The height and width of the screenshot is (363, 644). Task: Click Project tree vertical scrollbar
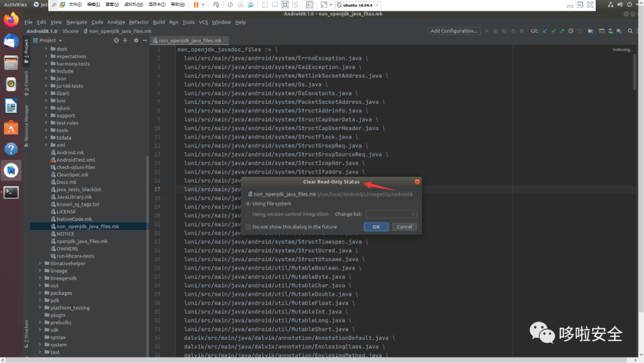[147, 255]
